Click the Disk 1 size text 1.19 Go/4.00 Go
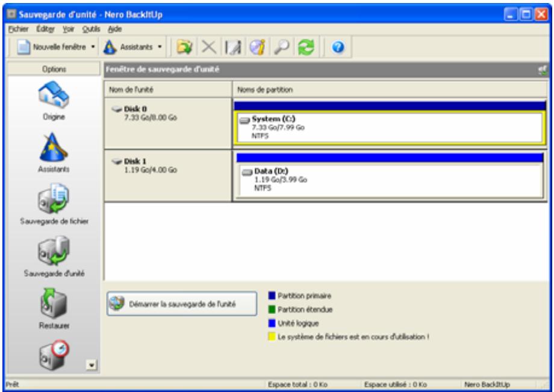554x392 pixels. (x=151, y=170)
